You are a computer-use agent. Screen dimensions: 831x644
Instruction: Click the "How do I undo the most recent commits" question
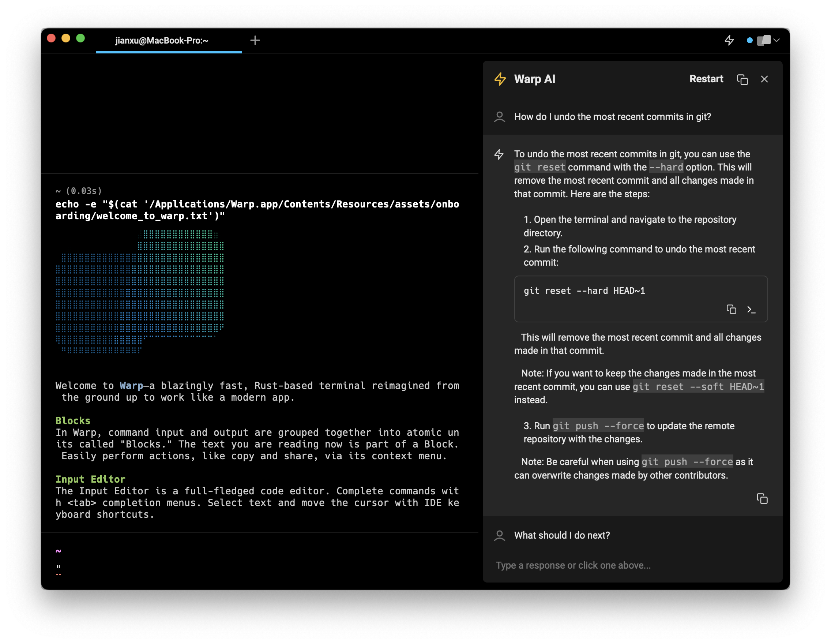[x=612, y=117]
